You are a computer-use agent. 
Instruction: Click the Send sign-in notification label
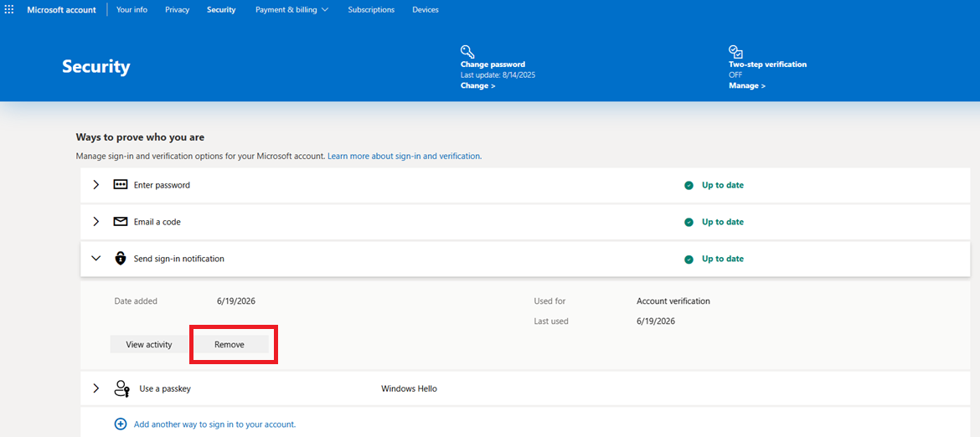[x=178, y=259]
